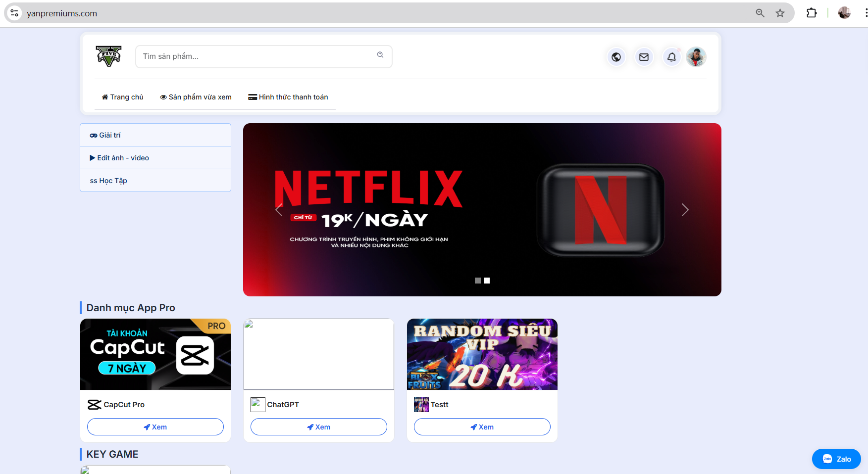The image size is (868, 474).
Task: Click the site information icon in address bar
Action: point(15,13)
